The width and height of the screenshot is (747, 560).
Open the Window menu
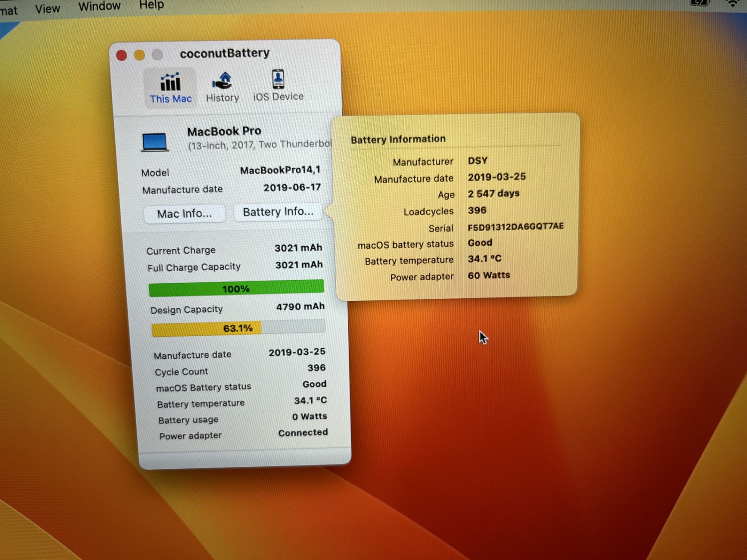[x=99, y=6]
